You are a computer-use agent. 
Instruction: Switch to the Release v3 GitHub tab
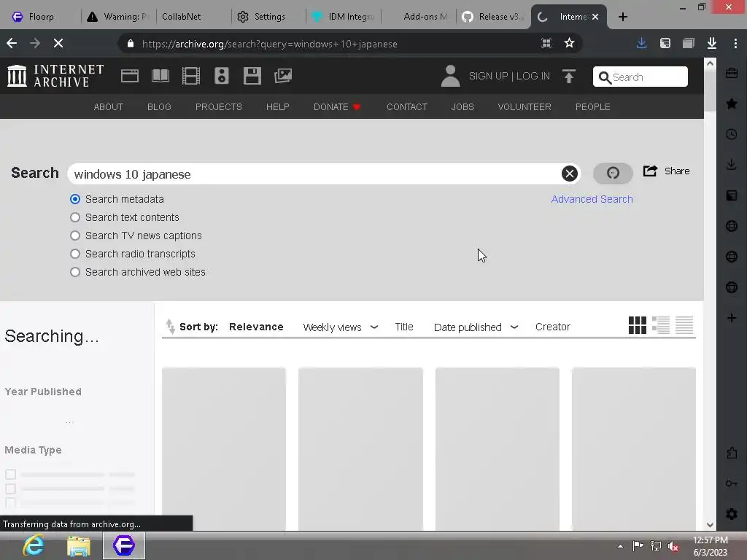coord(494,17)
